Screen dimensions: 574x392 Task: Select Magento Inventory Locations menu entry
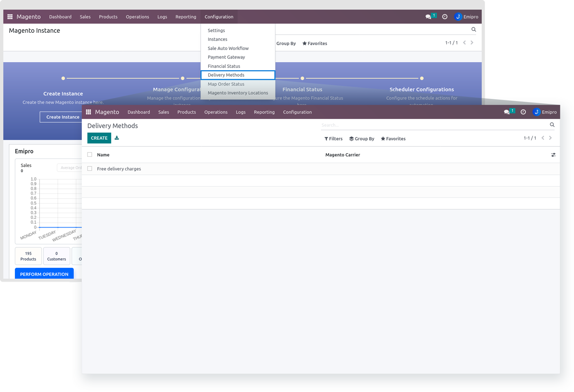coord(238,93)
